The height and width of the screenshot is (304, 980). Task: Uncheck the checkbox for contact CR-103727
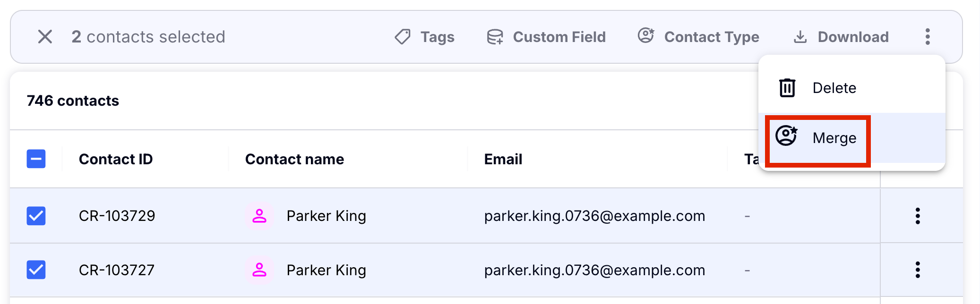point(36,270)
